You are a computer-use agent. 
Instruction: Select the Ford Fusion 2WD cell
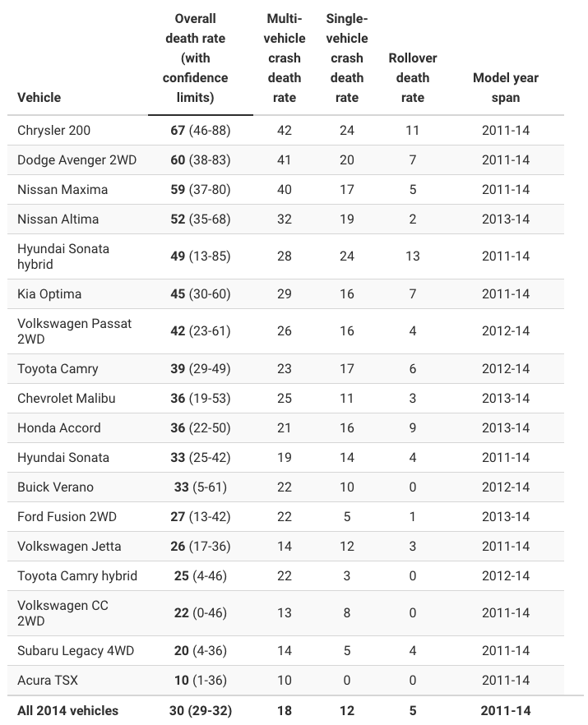coord(67,516)
